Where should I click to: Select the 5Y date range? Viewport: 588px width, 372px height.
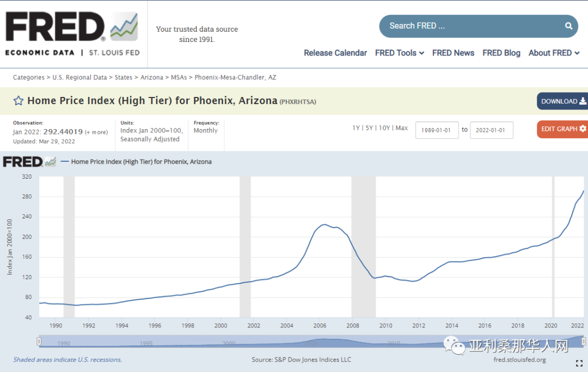click(x=369, y=128)
